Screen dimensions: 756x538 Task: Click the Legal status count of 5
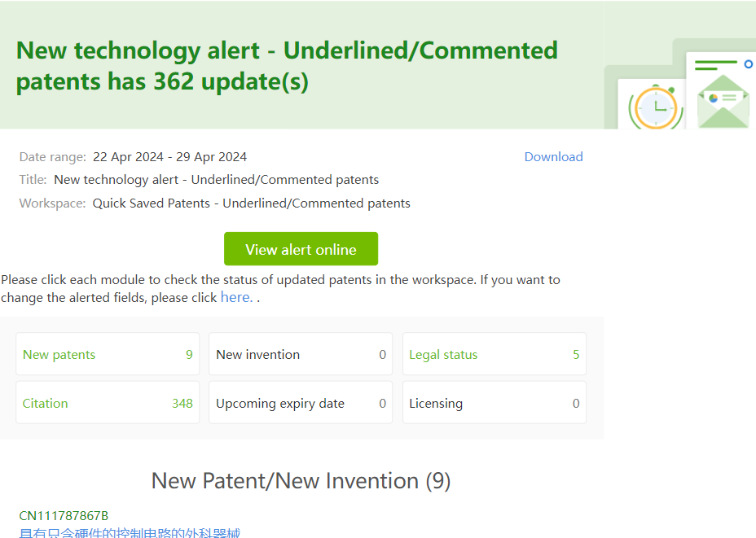point(576,354)
